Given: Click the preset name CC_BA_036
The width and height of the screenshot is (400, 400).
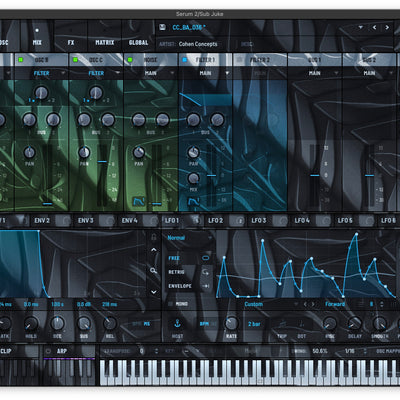Looking at the screenshot, I should click(189, 27).
